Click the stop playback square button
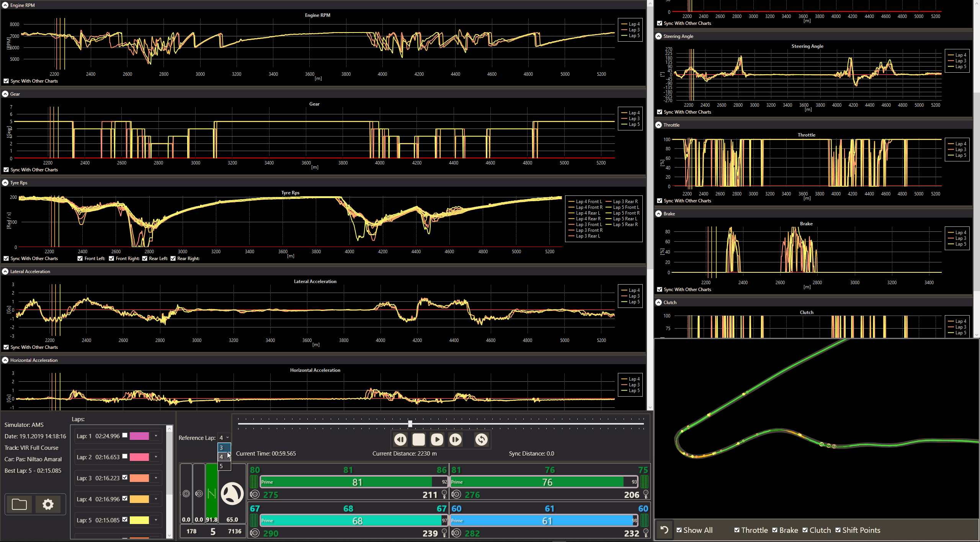980x542 pixels. coord(418,439)
